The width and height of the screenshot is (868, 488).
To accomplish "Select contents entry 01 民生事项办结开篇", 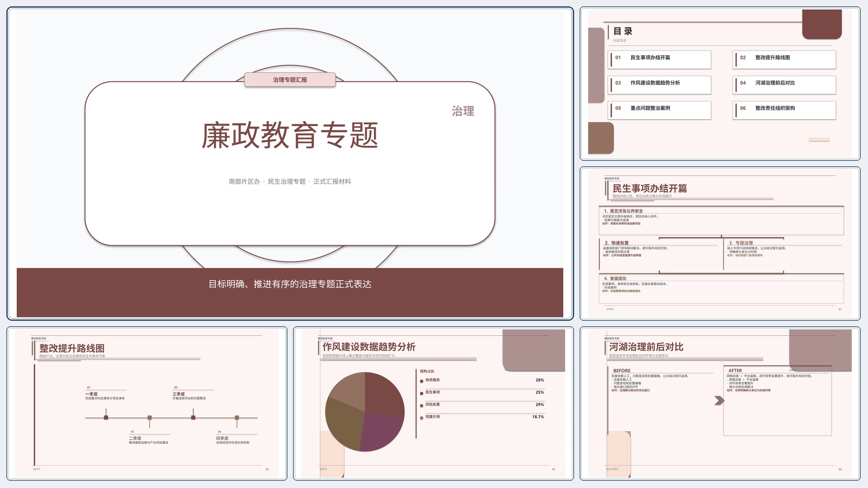I will coord(660,59).
